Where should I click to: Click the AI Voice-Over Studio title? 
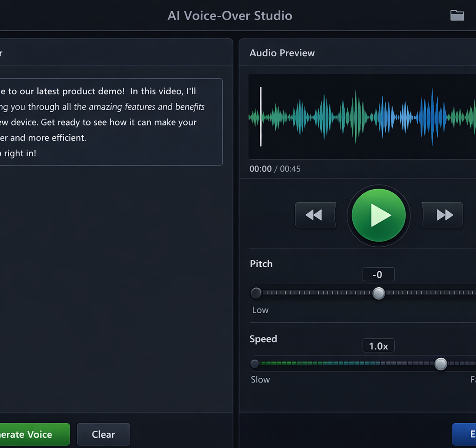[x=230, y=15]
